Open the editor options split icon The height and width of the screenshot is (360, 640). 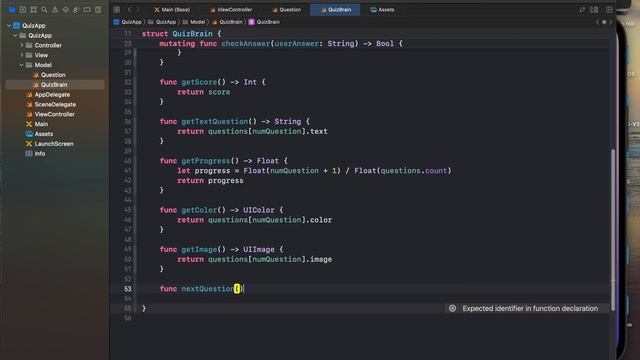594,9
